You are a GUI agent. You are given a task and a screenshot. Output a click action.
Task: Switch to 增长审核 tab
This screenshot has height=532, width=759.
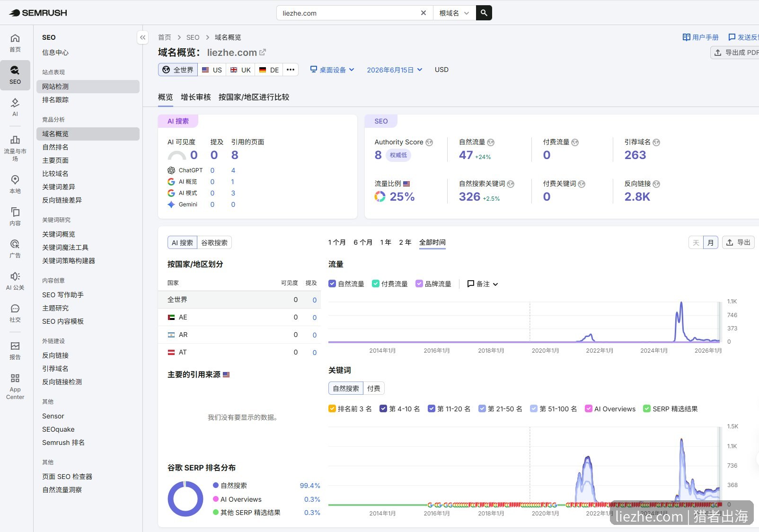[196, 97]
